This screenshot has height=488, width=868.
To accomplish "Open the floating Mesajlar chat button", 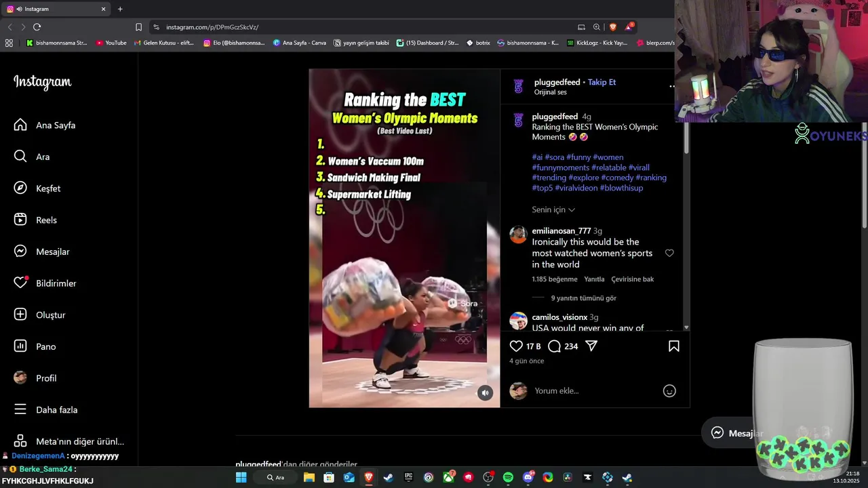I will 736,433.
